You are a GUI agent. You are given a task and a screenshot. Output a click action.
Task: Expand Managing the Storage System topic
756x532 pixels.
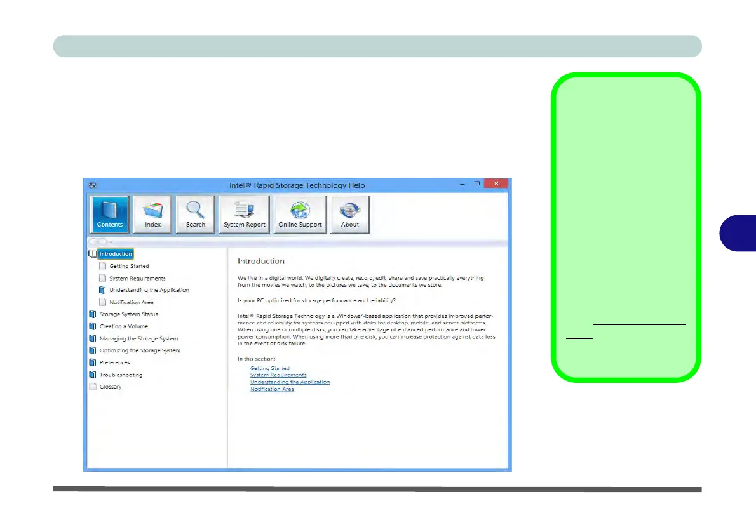[138, 339]
